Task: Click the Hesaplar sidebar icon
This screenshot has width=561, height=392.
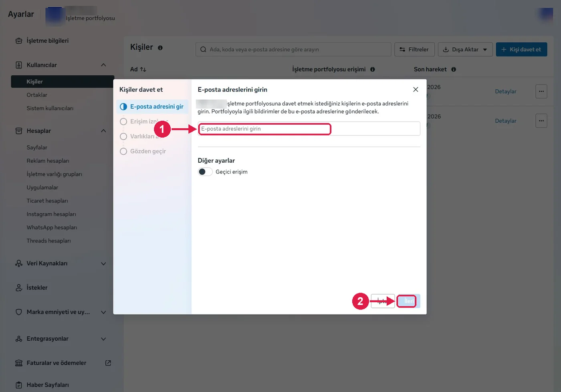Action: pos(19,131)
